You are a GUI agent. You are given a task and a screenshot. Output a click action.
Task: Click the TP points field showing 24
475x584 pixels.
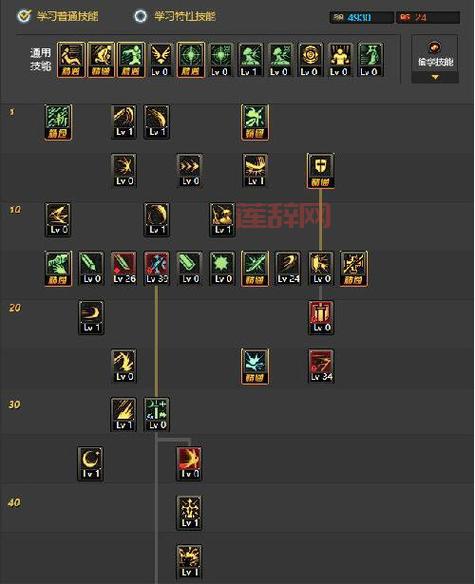pyautogui.click(x=428, y=18)
